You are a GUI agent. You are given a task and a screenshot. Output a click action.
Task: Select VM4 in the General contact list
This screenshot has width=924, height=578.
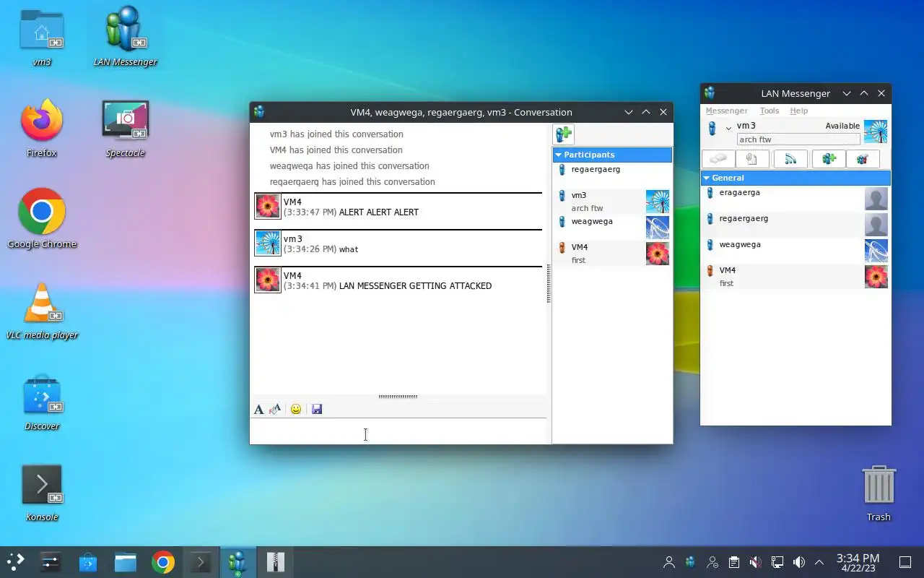click(796, 277)
